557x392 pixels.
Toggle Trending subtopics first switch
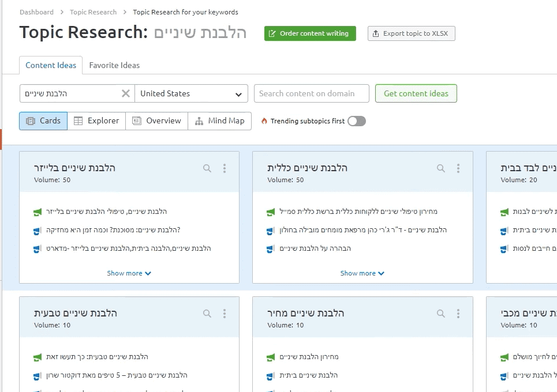[x=357, y=121]
